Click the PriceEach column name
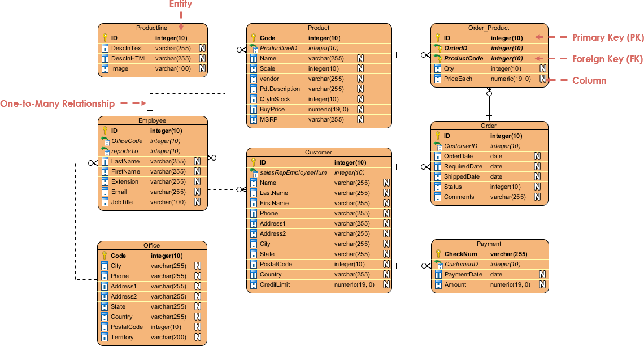 coord(458,79)
